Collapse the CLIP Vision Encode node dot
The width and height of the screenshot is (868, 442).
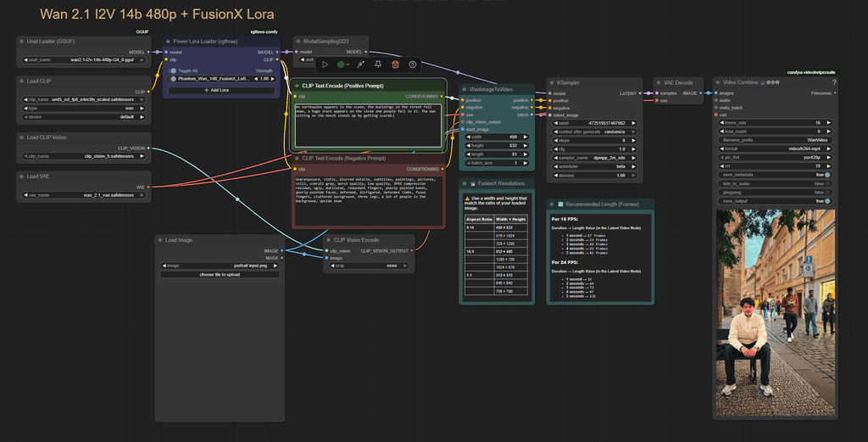328,240
